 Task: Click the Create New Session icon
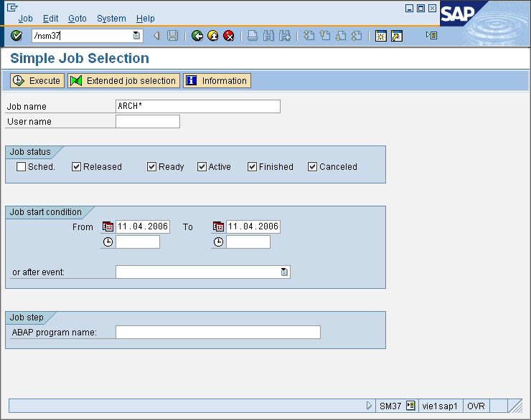tap(381, 36)
